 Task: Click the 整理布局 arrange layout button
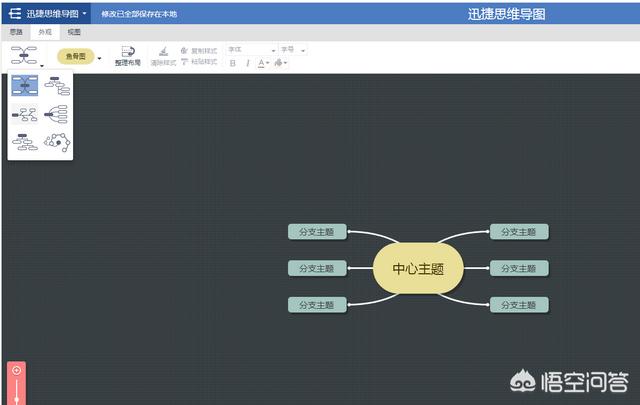pyautogui.click(x=128, y=56)
